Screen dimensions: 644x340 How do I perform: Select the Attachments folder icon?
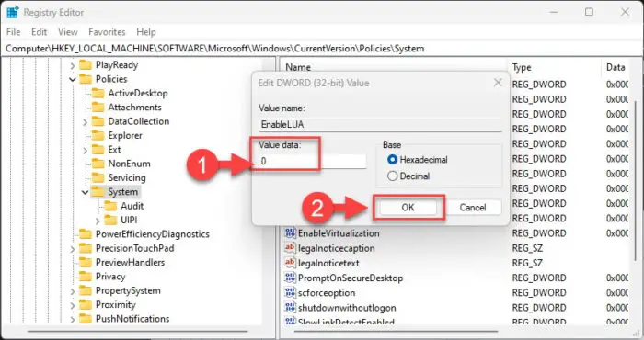(98, 107)
